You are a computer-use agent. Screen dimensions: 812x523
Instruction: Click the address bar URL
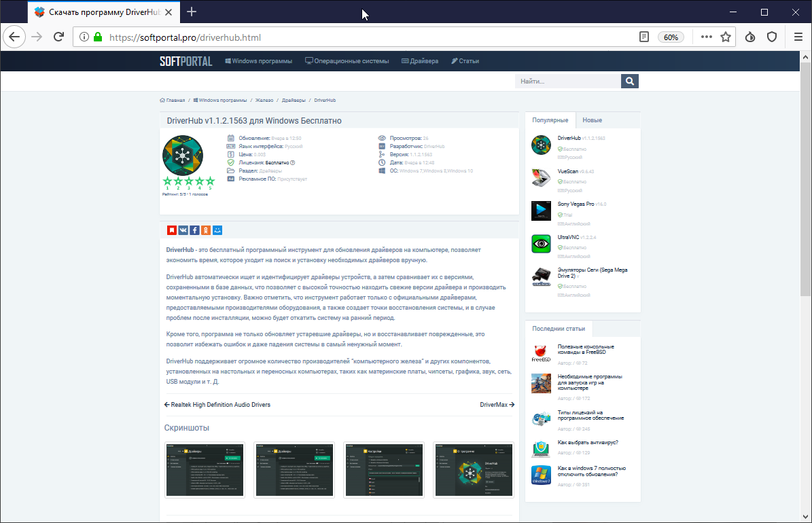pos(185,37)
